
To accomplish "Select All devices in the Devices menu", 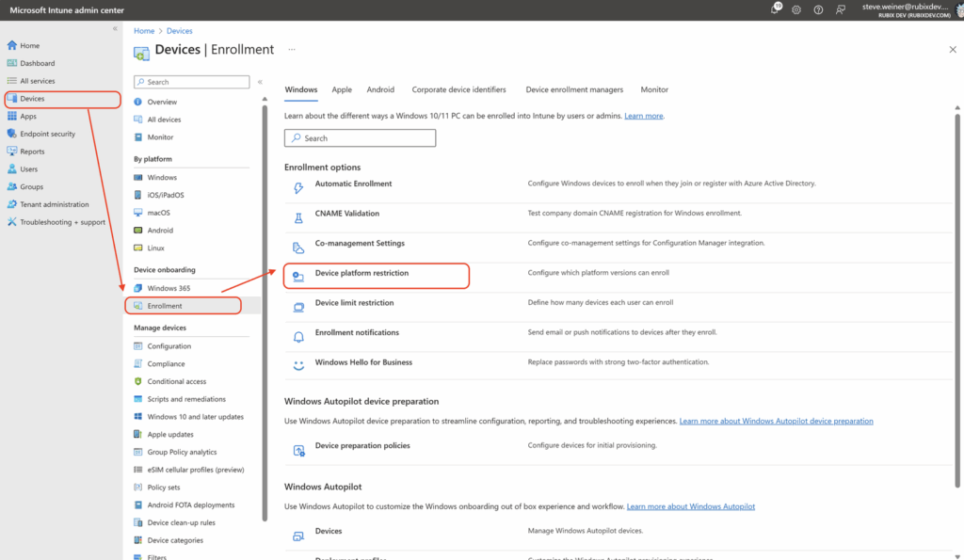I will point(164,120).
